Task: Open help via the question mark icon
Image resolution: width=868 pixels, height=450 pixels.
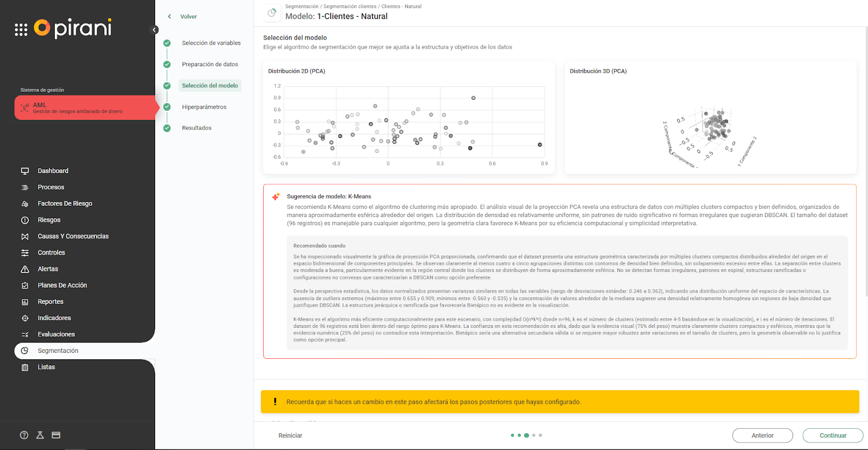Action: tap(24, 435)
